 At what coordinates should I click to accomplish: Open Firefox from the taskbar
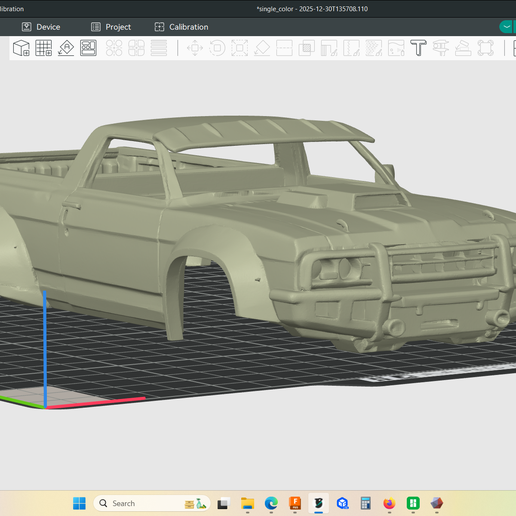[x=389, y=503]
